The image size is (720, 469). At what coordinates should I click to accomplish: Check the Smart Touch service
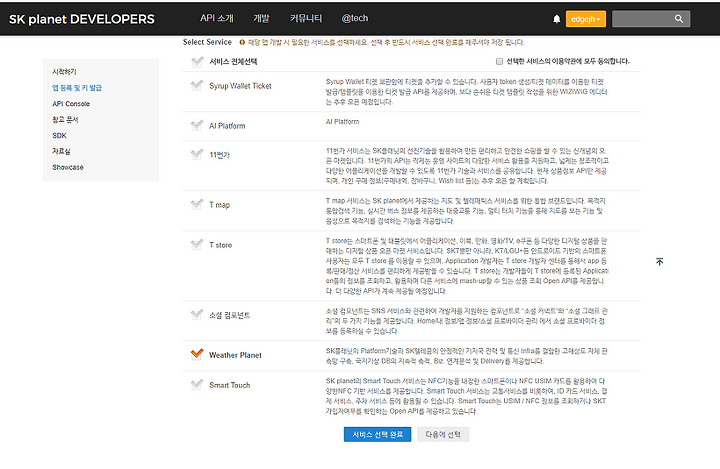[197, 384]
